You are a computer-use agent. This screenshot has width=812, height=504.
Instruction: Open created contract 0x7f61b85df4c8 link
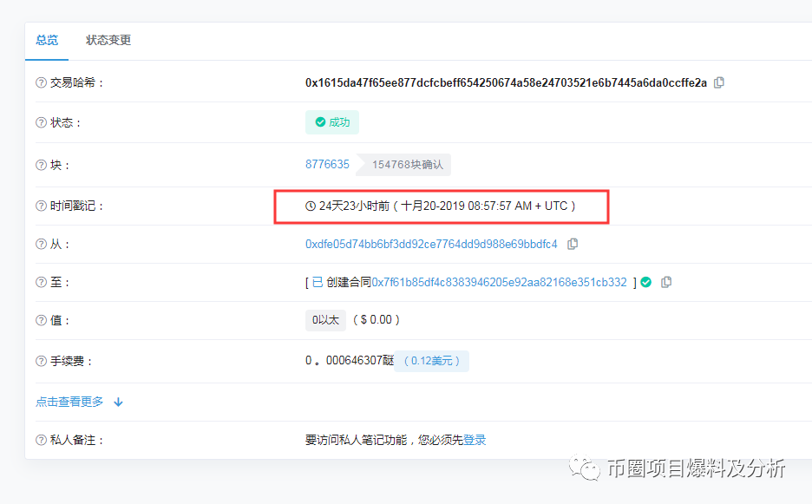[x=499, y=282]
